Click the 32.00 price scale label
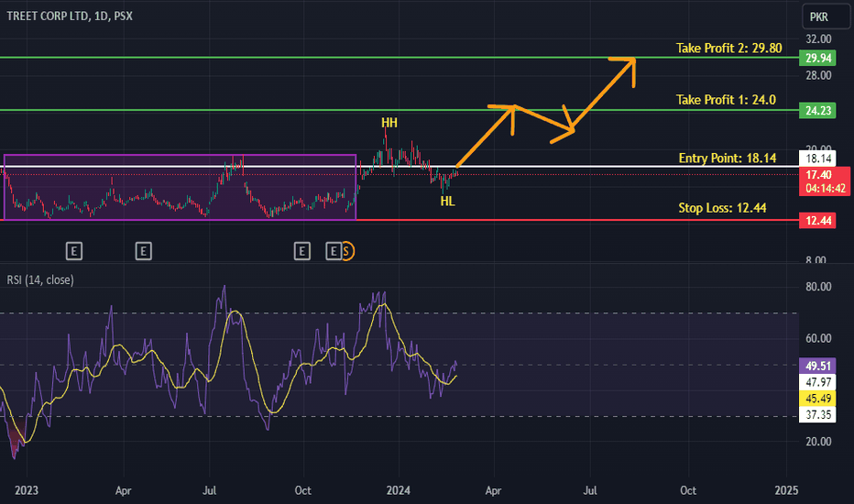The height and width of the screenshot is (504, 854). coord(818,38)
